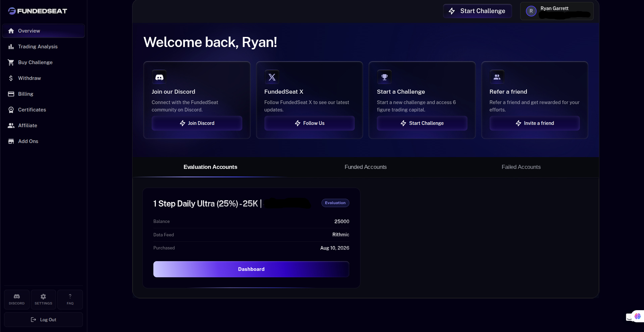Open Discord from sidebar footer

[17, 299]
